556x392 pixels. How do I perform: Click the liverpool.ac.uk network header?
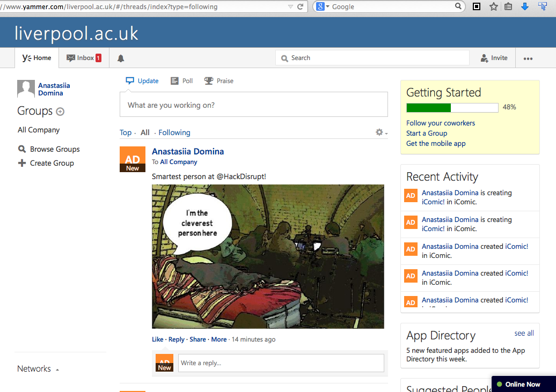pos(76,33)
